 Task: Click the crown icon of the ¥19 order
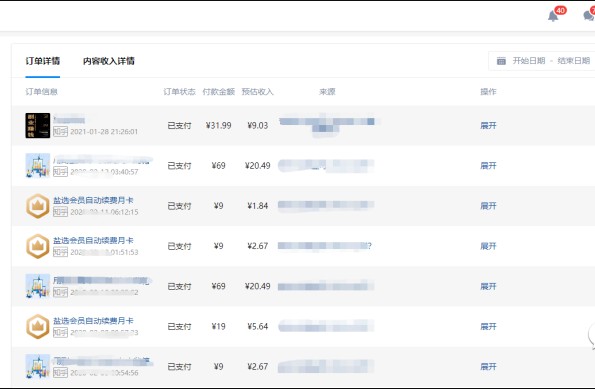click(38, 326)
